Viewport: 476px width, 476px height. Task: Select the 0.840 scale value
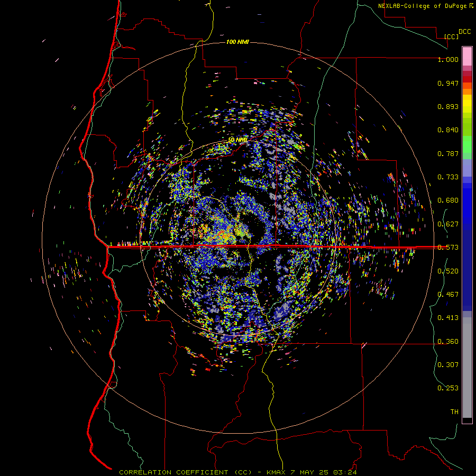click(x=448, y=130)
